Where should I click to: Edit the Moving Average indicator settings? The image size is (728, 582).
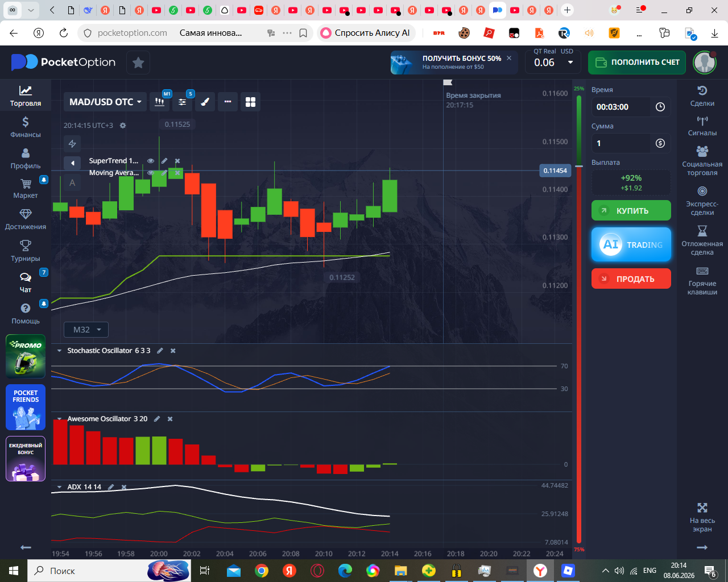164,173
